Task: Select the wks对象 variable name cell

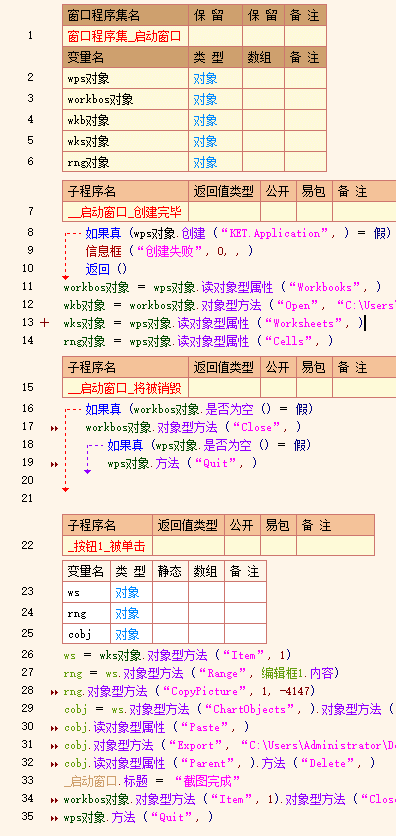Action: click(x=125, y=141)
